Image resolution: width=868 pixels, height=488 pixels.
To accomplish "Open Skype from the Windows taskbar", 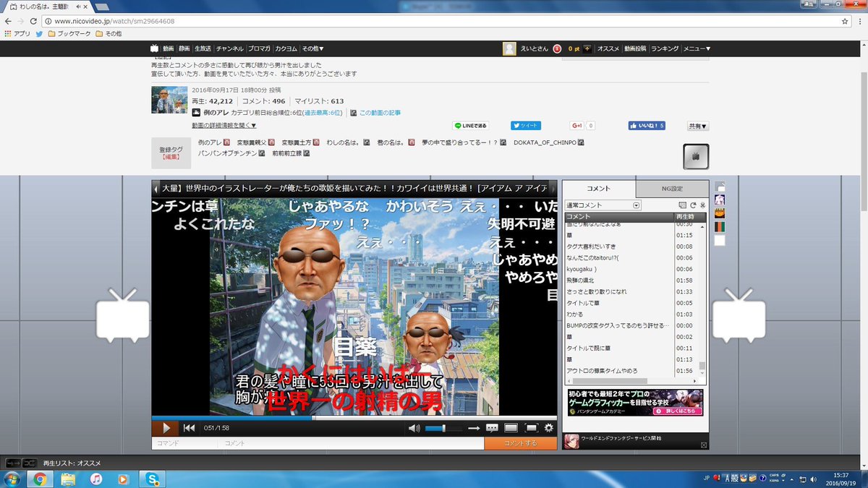I will coord(153,479).
